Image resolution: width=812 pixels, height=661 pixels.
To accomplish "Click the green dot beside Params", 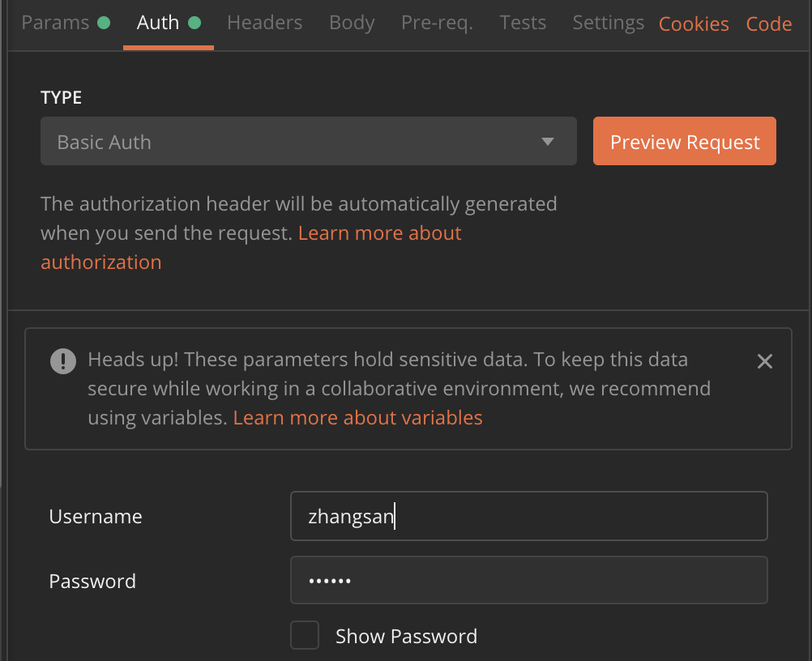I will [x=104, y=23].
